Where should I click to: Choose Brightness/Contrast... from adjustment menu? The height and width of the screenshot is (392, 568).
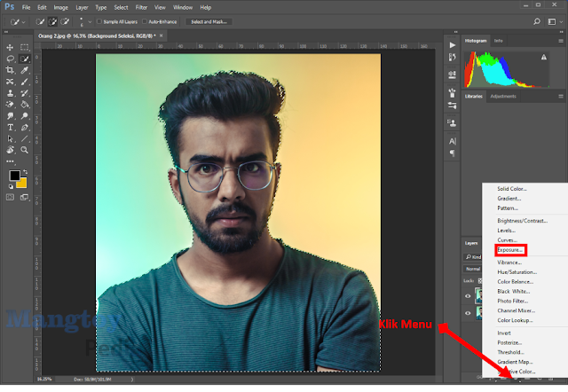[523, 221]
